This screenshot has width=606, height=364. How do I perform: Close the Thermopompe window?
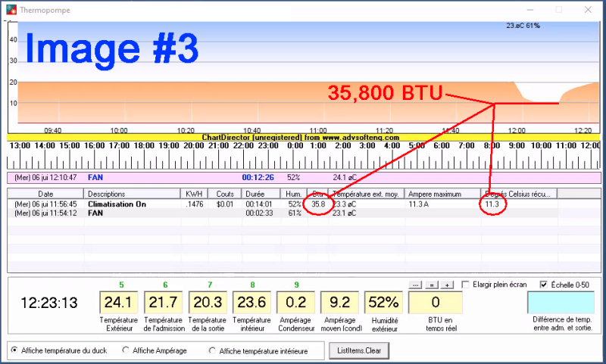tap(588, 10)
